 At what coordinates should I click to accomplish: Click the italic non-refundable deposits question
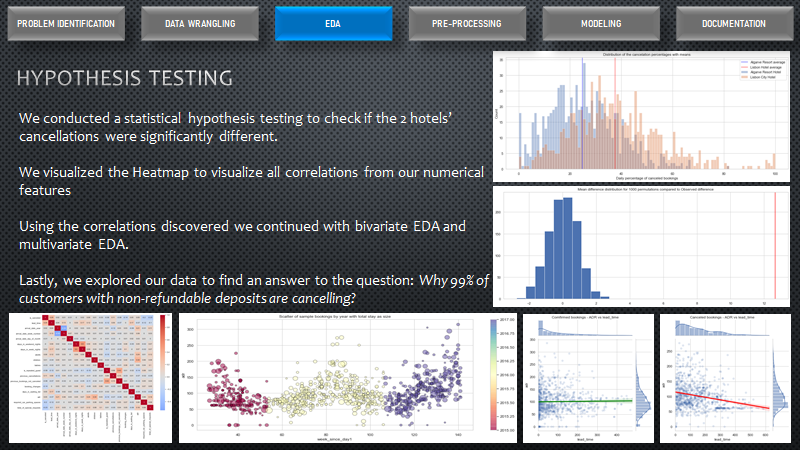click(254, 289)
